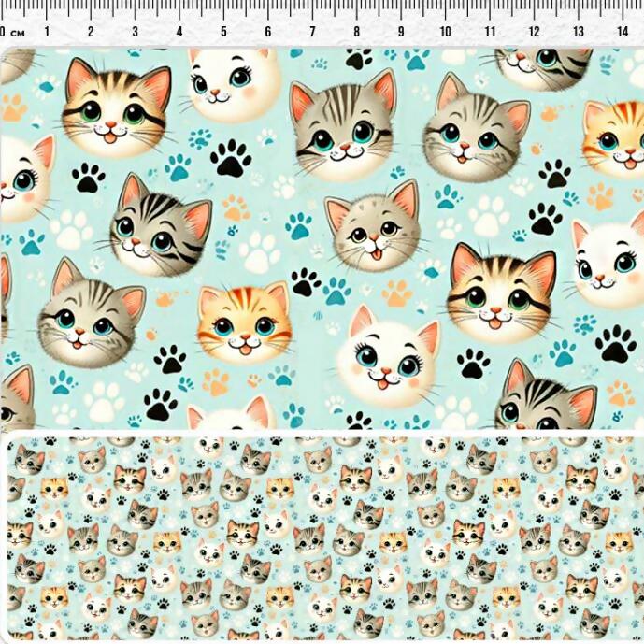Viewport: 644px width, 644px height.
Task: Select the number 12 on the ruler
Action: (x=534, y=33)
